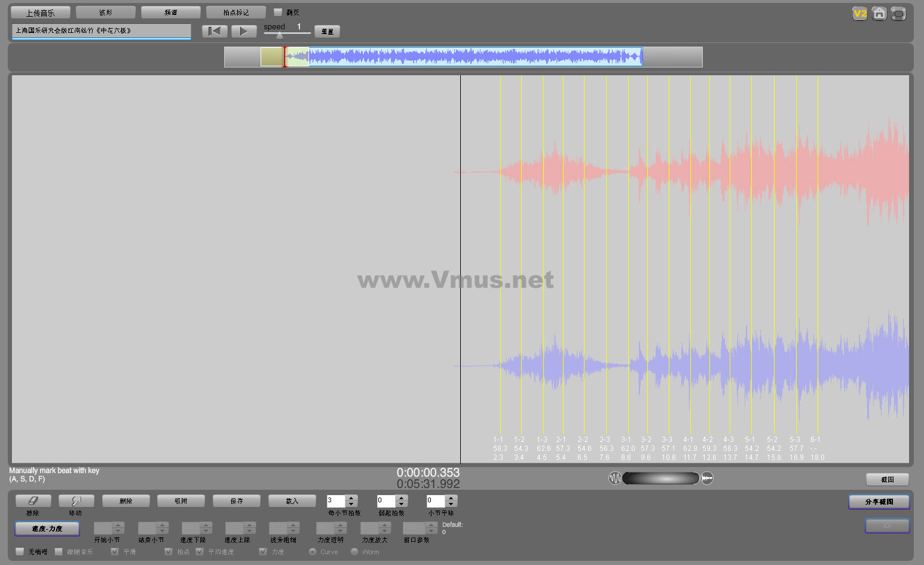
Task: Rewind to start with skip-back button
Action: pyautogui.click(x=214, y=31)
